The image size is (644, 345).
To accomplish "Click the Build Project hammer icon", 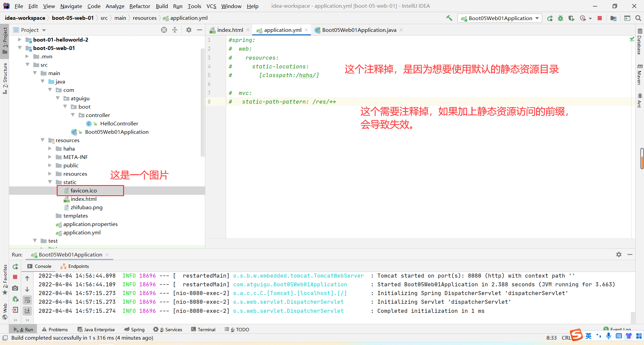I will (x=449, y=18).
